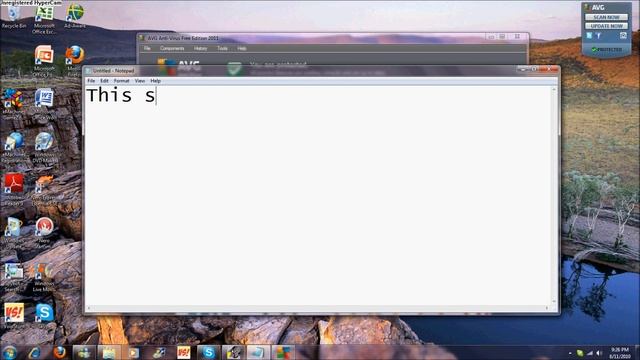
Task: Click AVG colorful taskbar button
Action: [x=283, y=352]
